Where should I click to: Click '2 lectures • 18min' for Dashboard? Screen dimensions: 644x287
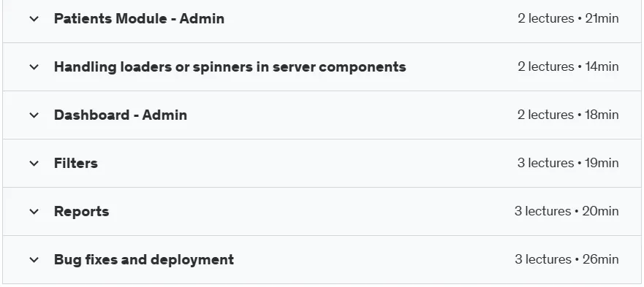coord(568,115)
